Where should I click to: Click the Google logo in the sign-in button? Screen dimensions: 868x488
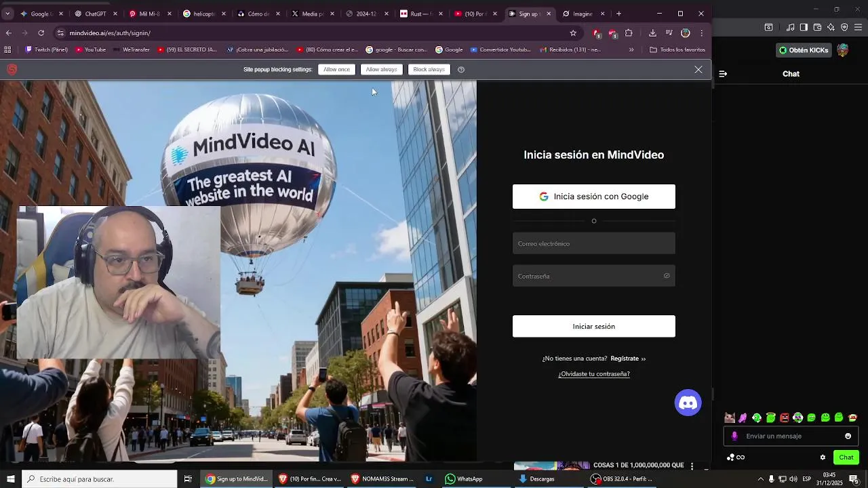pos(544,197)
